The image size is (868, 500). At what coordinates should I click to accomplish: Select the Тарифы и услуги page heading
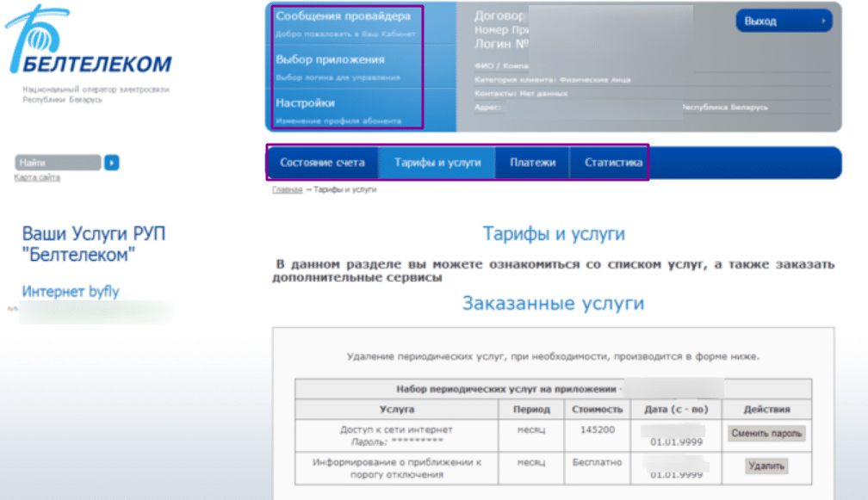tap(554, 233)
